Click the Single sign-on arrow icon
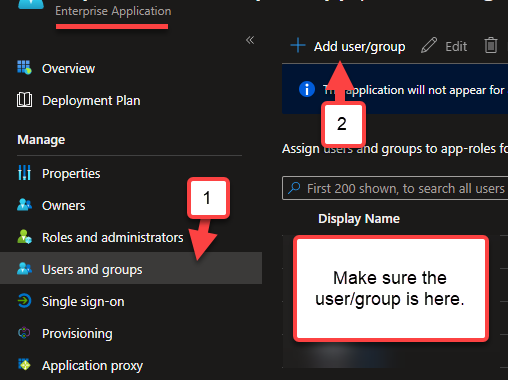Screen dimensions: 508x380 24,301
